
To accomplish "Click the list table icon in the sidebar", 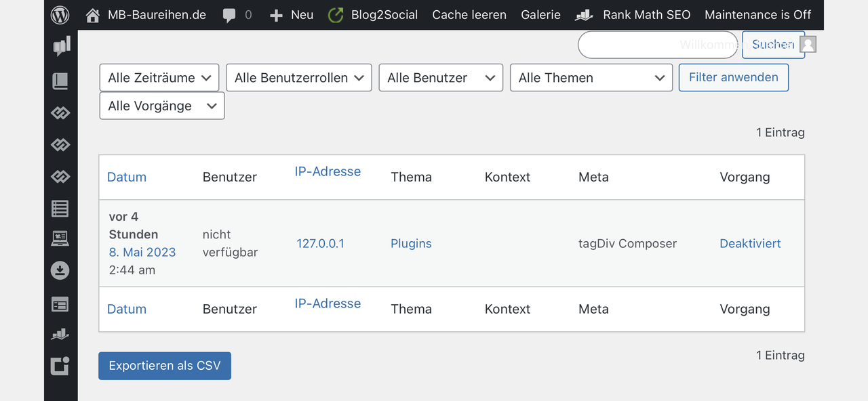I will pos(60,208).
